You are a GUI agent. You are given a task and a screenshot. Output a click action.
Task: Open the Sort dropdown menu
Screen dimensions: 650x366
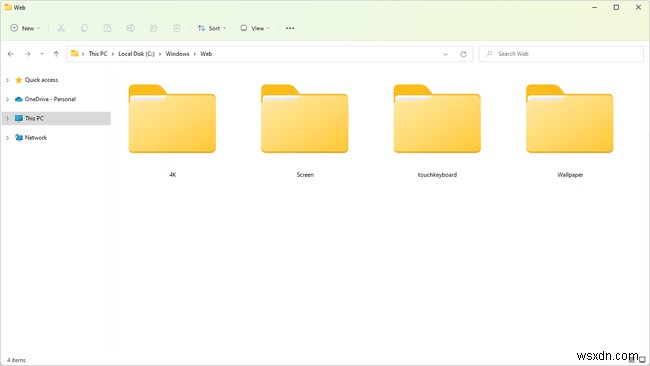(x=212, y=28)
